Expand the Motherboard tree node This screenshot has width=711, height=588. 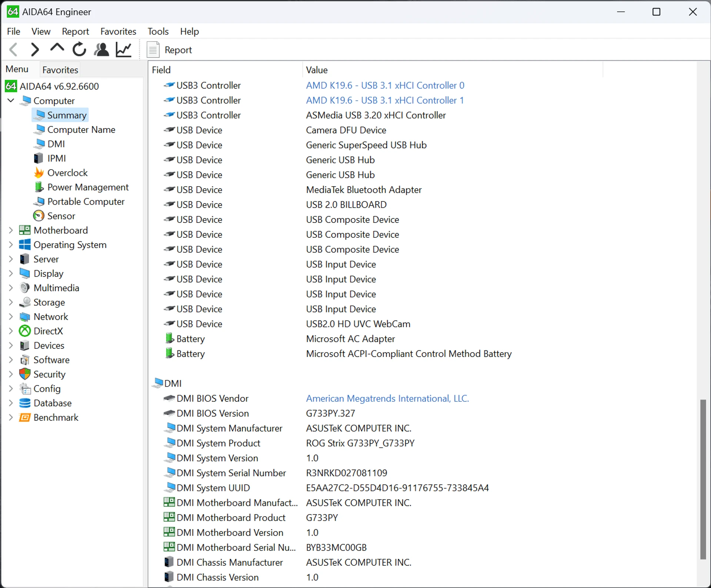coord(11,230)
